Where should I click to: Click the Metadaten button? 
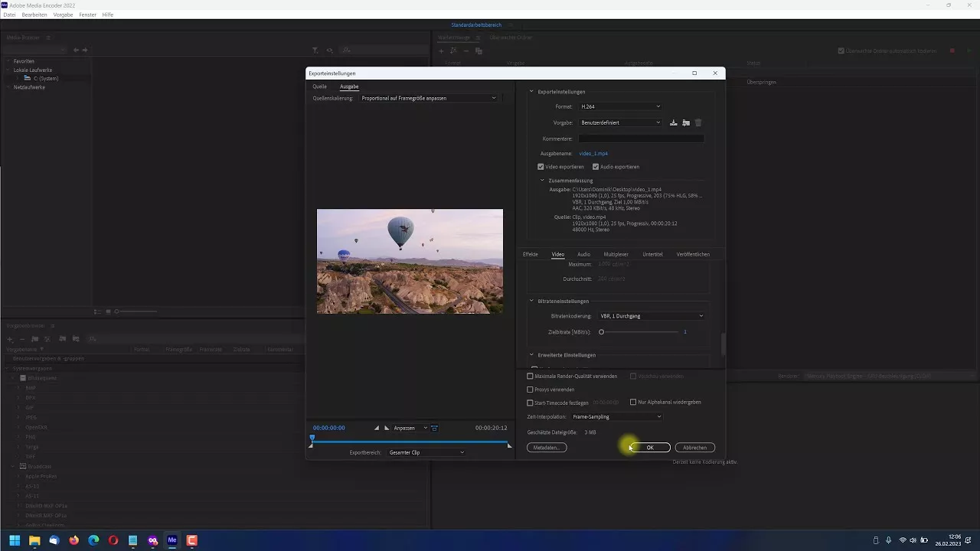point(547,448)
